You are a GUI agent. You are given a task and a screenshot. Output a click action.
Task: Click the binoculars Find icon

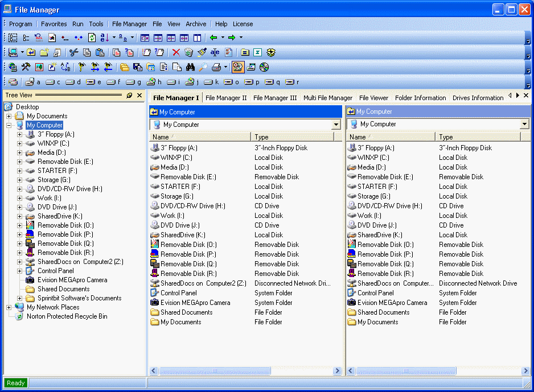click(x=190, y=67)
